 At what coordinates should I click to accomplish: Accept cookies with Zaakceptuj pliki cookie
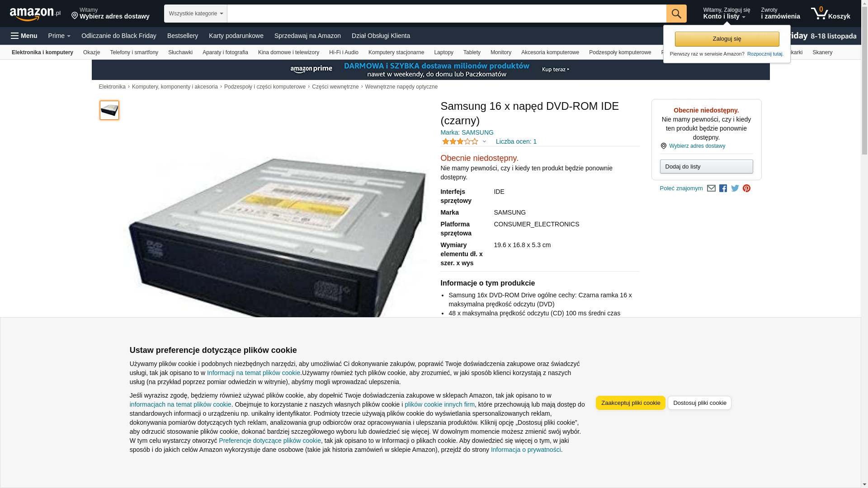(x=630, y=403)
